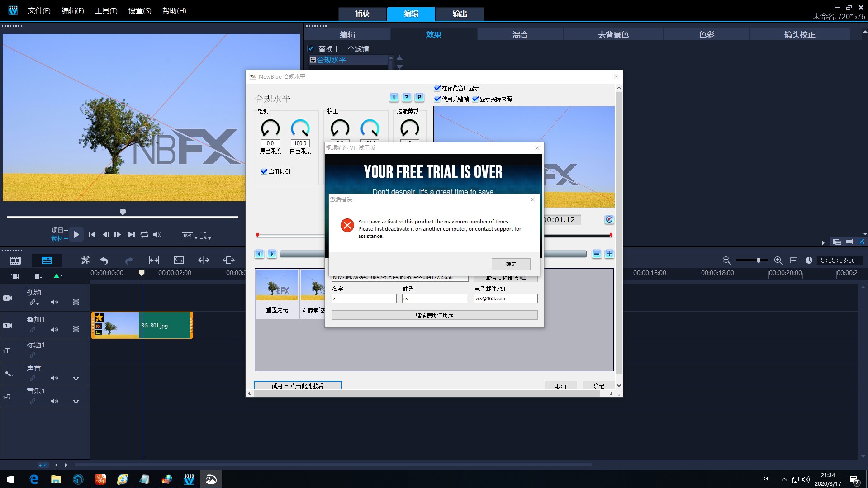This screenshot has width=868, height=488.
Task: Click 激活视频精选 VII activation button
Action: 506,278
